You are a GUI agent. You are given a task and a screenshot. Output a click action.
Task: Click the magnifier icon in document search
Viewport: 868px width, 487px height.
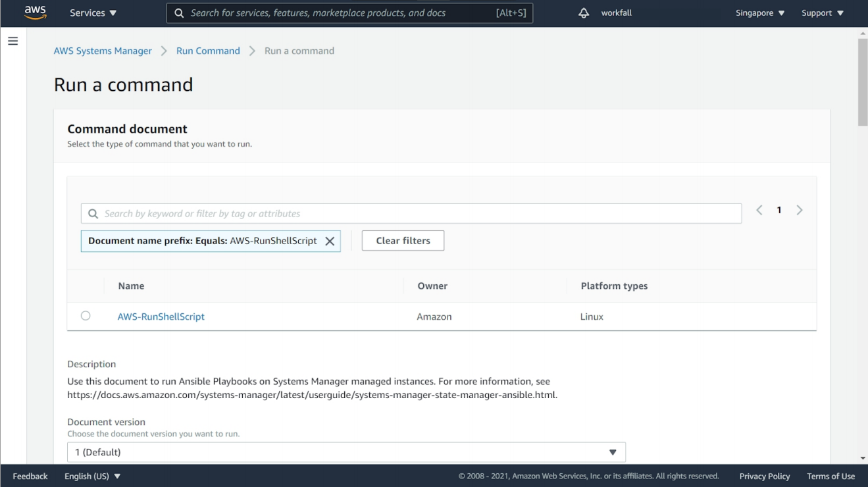pos(93,214)
